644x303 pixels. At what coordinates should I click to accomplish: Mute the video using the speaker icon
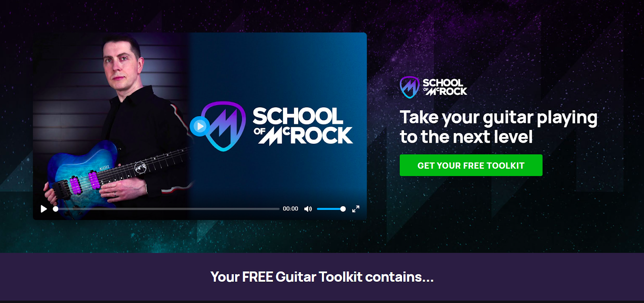coord(308,209)
